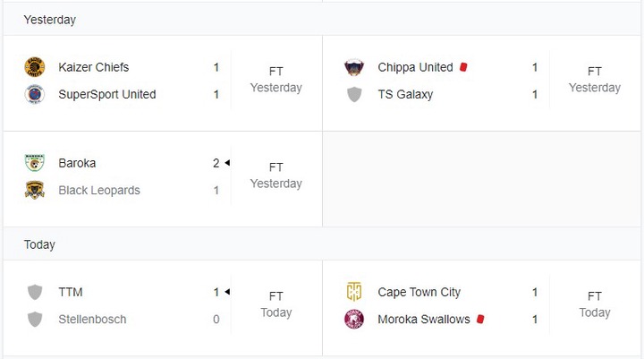Open the TTM vs Stellenbosch FT status

pyautogui.click(x=276, y=296)
